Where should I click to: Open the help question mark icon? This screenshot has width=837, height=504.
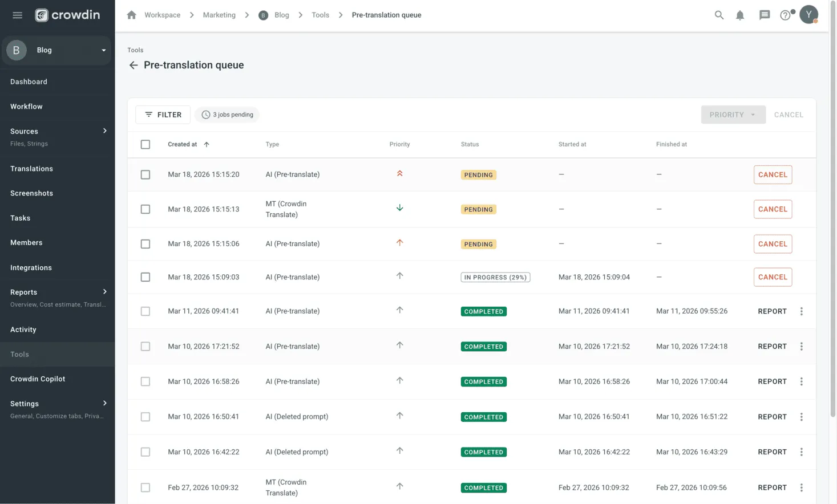click(786, 15)
